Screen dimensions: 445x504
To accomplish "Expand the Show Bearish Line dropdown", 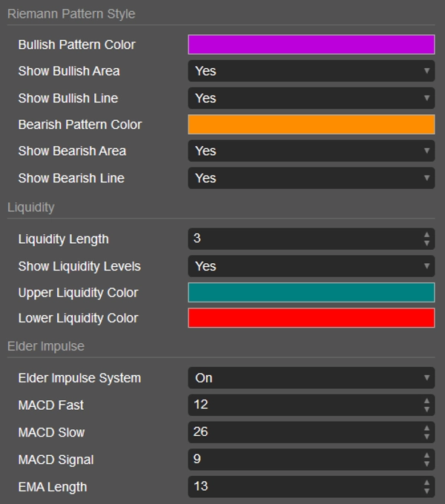I will [311, 178].
